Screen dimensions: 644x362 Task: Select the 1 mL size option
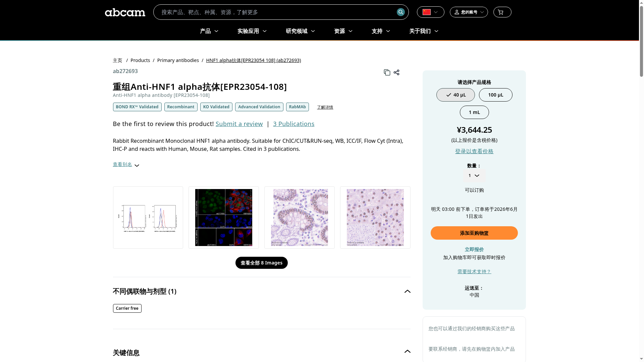tap(474, 112)
